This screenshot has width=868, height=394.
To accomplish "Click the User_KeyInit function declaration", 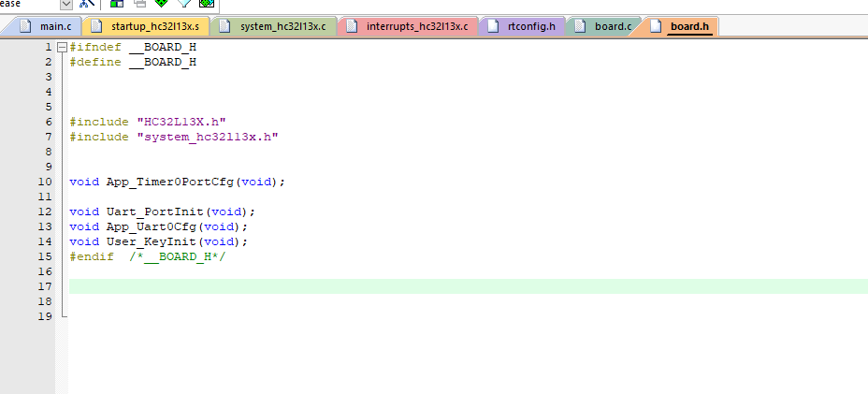I will [x=159, y=241].
